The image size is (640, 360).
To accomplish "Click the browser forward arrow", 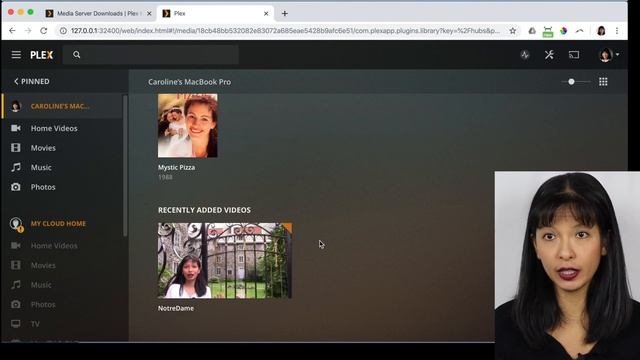I will pyautogui.click(x=28, y=31).
